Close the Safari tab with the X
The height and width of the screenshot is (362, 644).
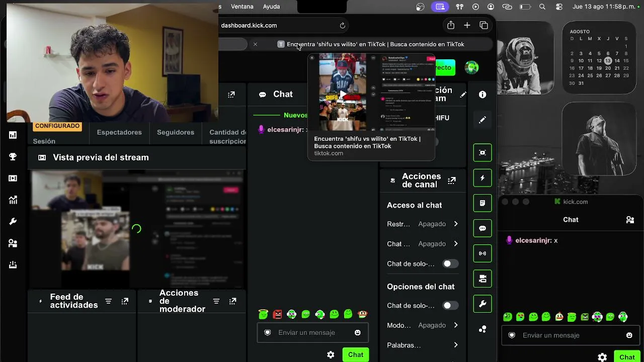[255, 44]
